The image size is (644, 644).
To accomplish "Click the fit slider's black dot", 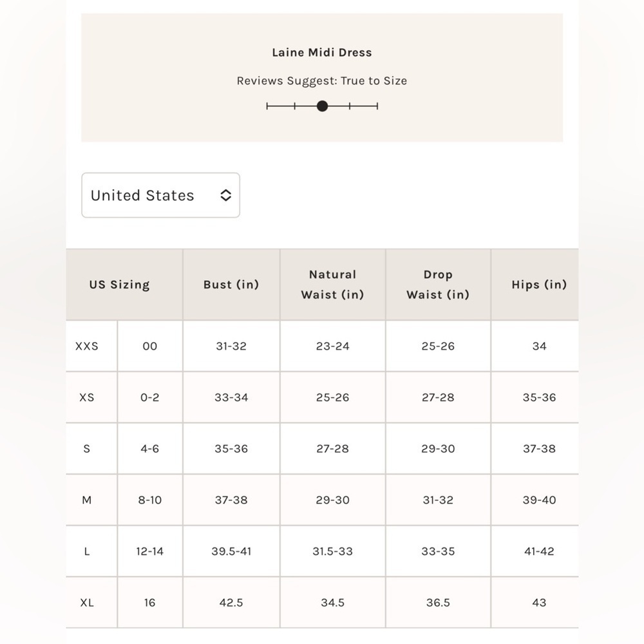I will click(x=323, y=106).
